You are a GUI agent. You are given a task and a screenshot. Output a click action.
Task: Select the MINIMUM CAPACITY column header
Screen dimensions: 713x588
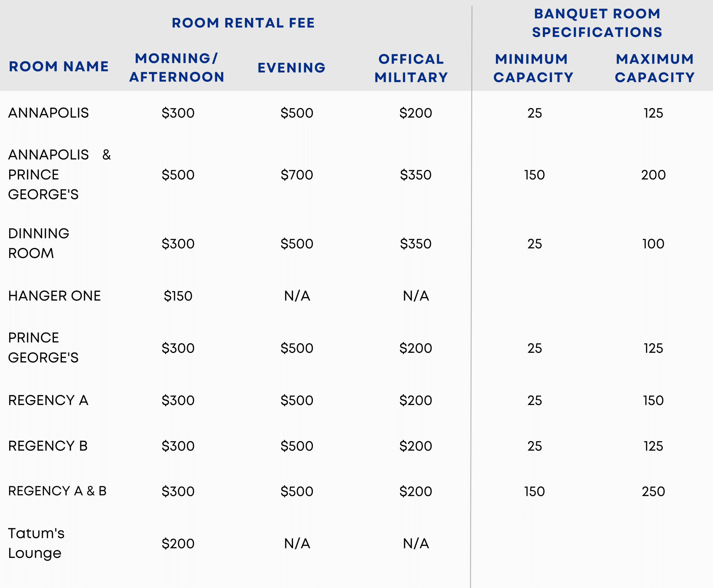point(534,68)
